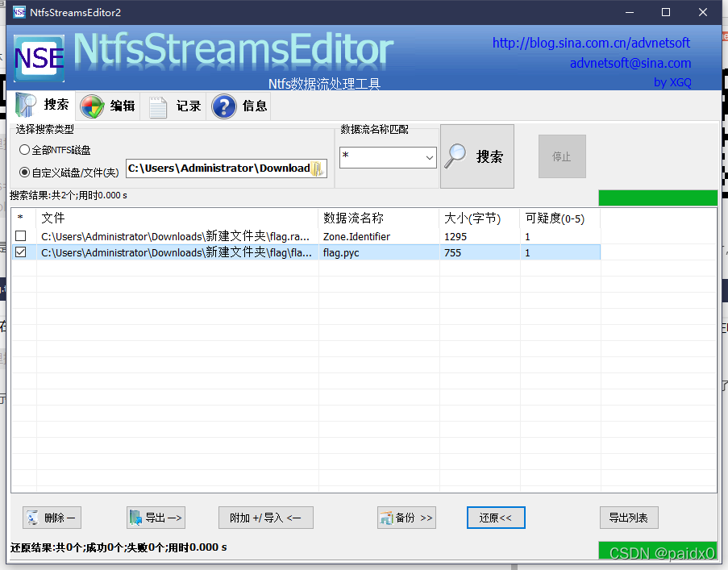The height and width of the screenshot is (570, 728).
Task: Click size value 1295
Action: 456,237
